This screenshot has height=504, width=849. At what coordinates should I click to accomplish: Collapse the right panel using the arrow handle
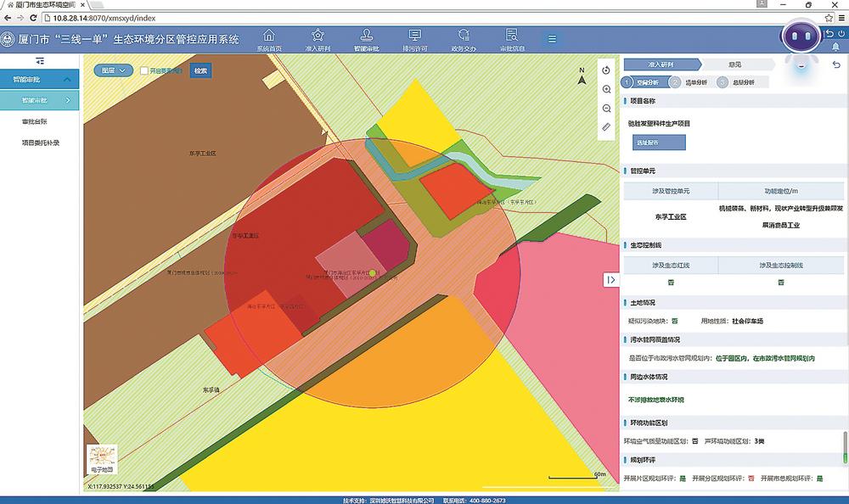tap(610, 280)
